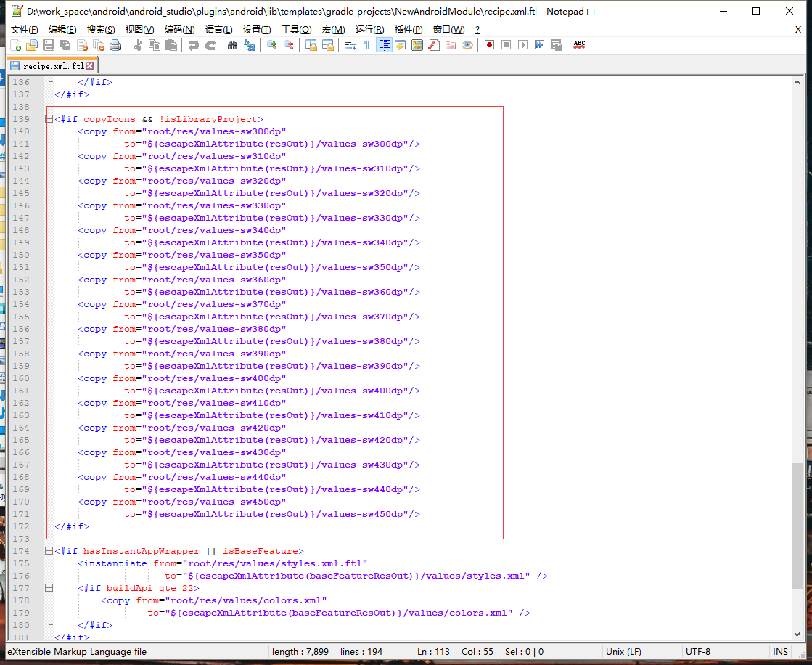Close the current document via toolbar icon
Image resolution: width=812 pixels, height=665 pixels.
pos(82,46)
